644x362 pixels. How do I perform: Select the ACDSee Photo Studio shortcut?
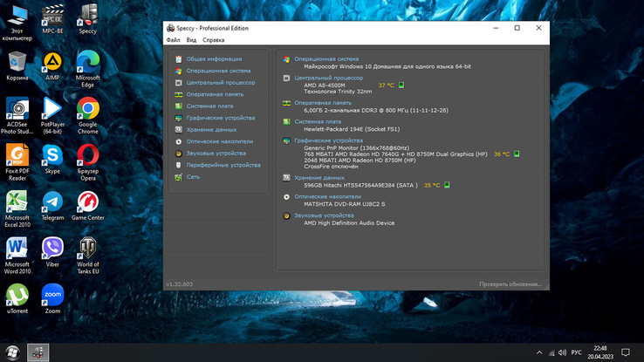pos(17,116)
